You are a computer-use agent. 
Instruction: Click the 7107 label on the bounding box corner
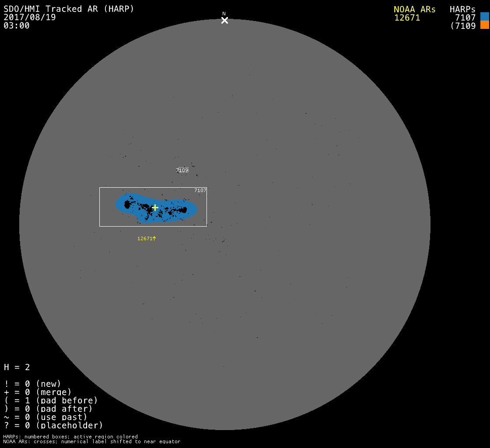200,190
